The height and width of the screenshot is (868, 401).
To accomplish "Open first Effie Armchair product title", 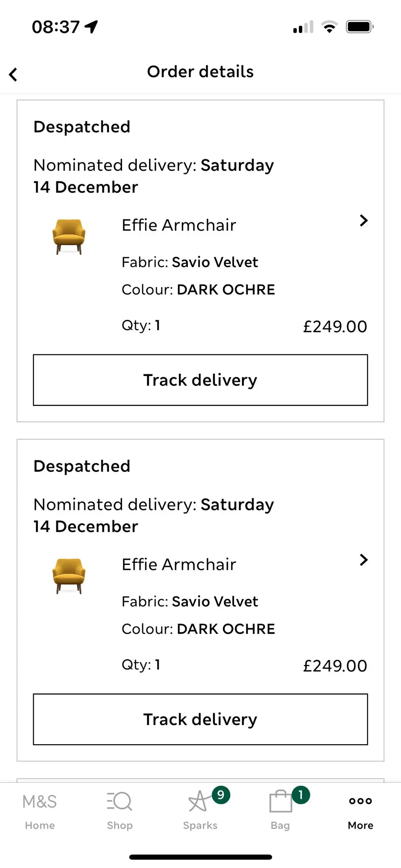I will [178, 225].
